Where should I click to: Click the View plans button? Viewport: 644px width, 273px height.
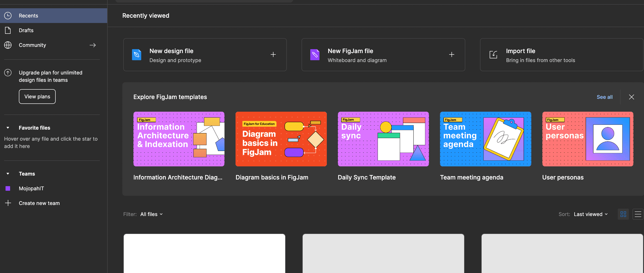point(37,97)
